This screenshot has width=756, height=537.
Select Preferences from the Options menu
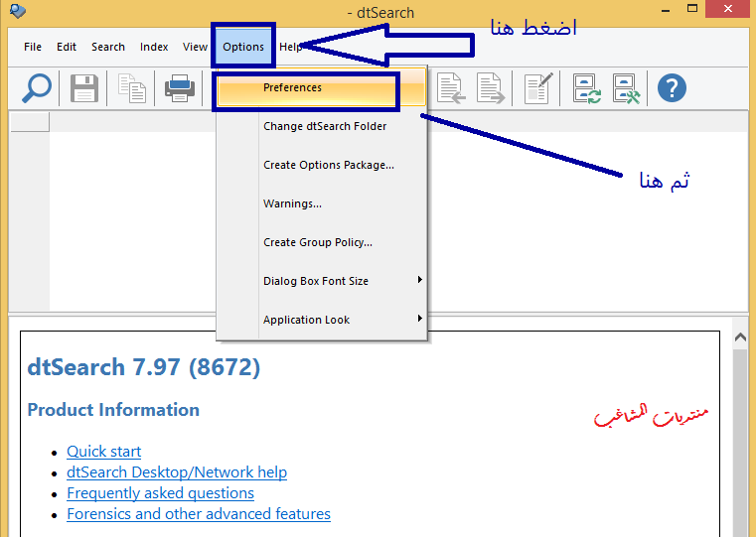point(292,88)
